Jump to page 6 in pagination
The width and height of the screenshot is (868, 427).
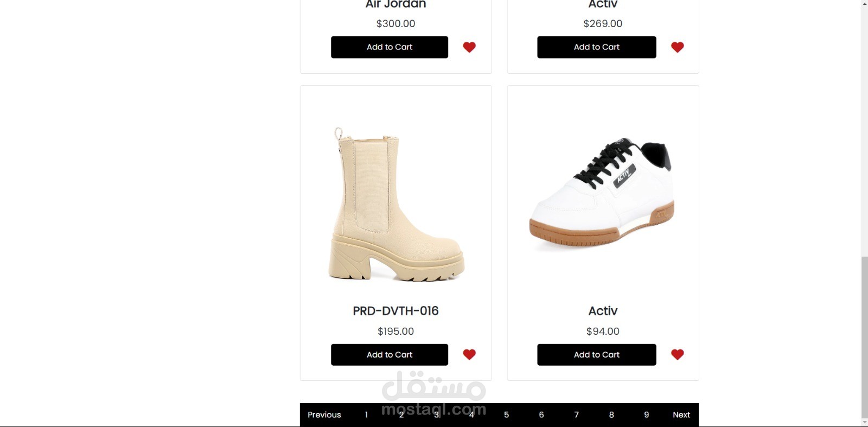(541, 415)
